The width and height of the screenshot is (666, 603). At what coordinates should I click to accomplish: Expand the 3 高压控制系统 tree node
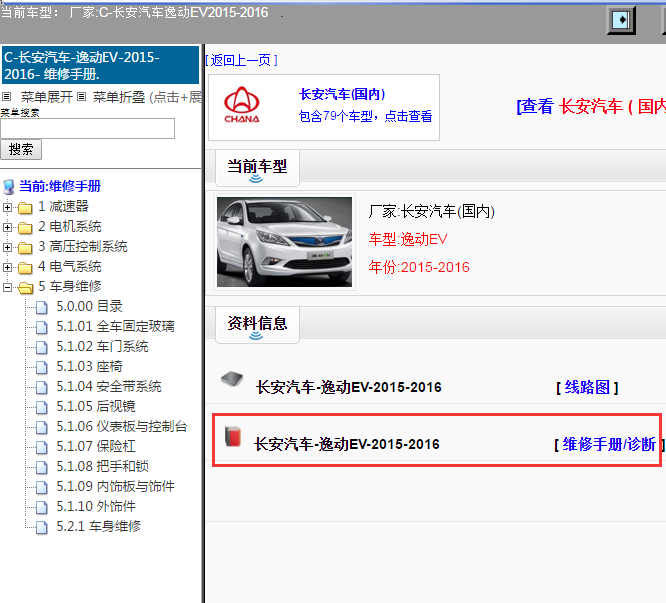tap(7, 248)
